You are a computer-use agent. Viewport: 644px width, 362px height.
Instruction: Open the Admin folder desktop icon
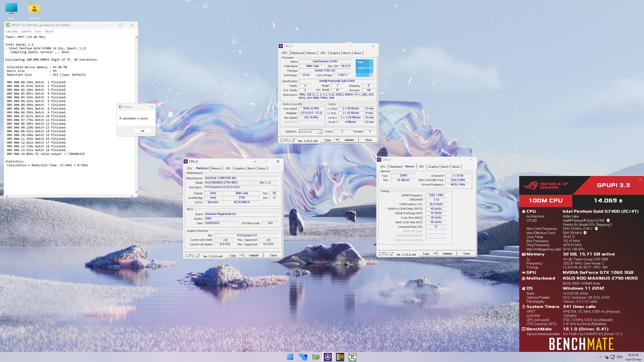(34, 11)
